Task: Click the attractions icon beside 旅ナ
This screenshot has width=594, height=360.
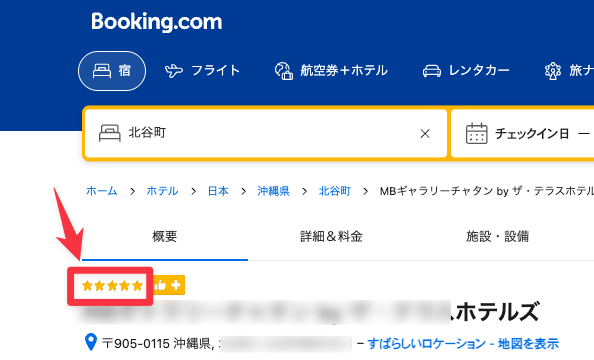Action: pos(553,71)
